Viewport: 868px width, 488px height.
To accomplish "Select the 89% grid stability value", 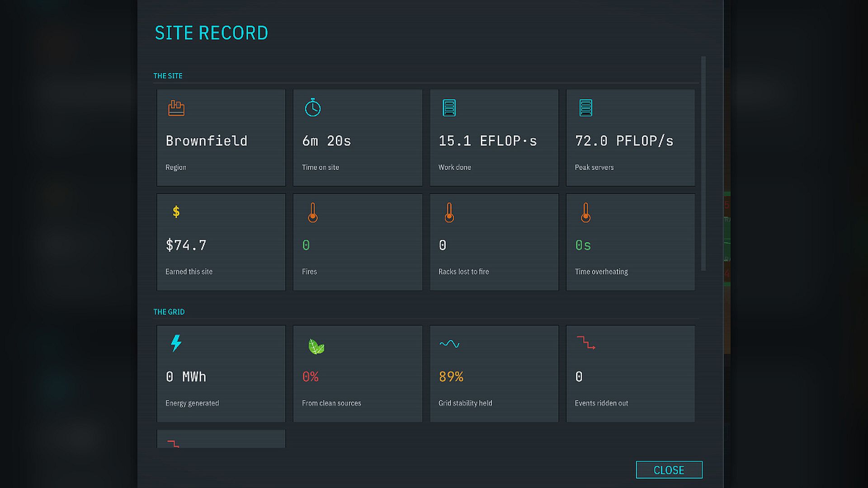I will click(x=451, y=377).
